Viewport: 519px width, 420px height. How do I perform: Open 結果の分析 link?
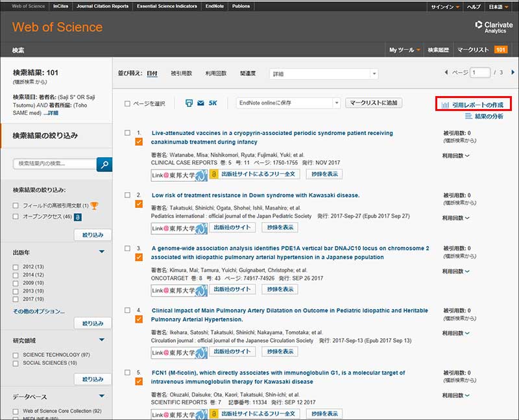coord(489,116)
